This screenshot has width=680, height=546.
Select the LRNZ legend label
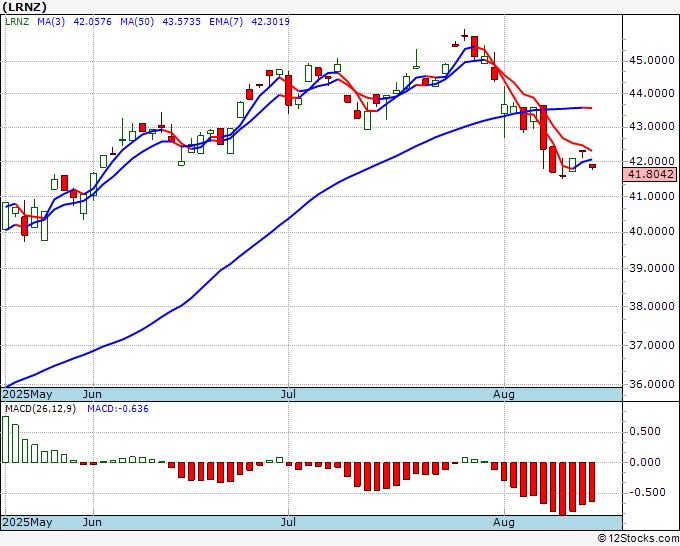[17, 21]
